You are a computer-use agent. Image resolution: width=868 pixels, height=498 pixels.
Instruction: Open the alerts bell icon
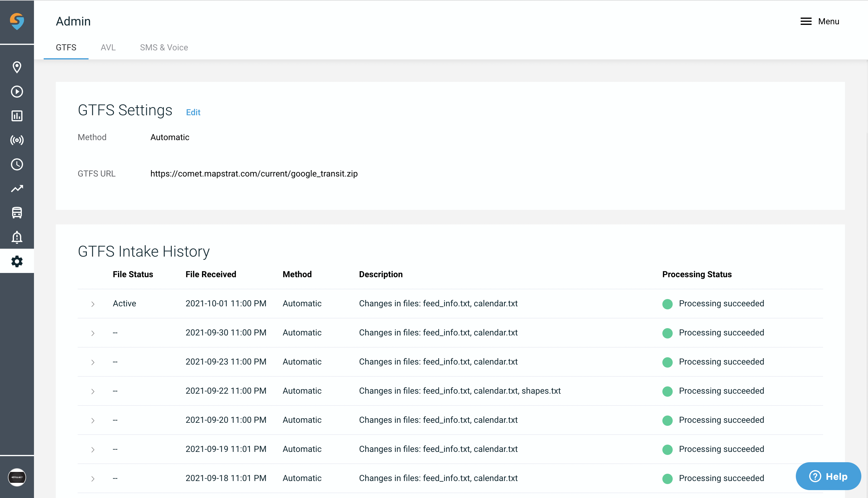[x=17, y=237]
